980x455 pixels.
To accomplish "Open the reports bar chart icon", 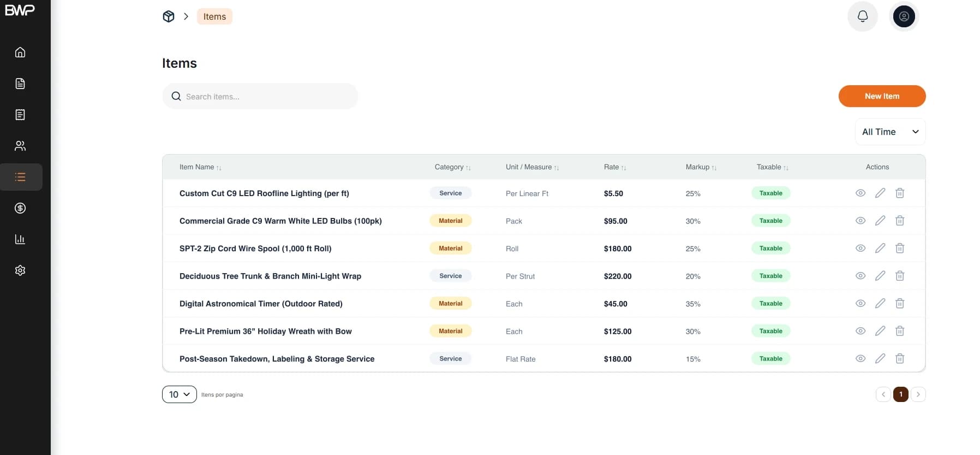I will pos(20,239).
